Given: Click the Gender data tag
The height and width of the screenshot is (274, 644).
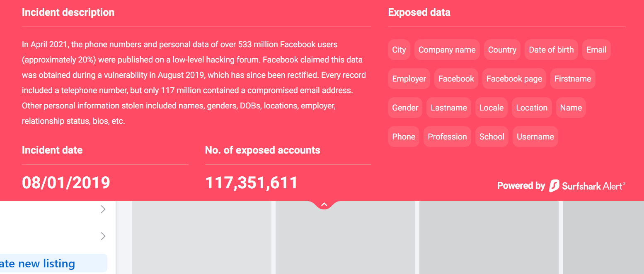Looking at the screenshot, I should [405, 108].
